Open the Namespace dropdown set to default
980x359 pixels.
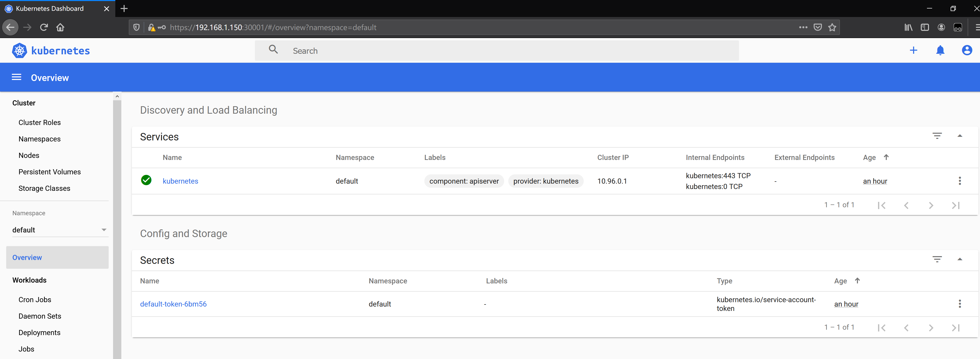click(x=60, y=230)
